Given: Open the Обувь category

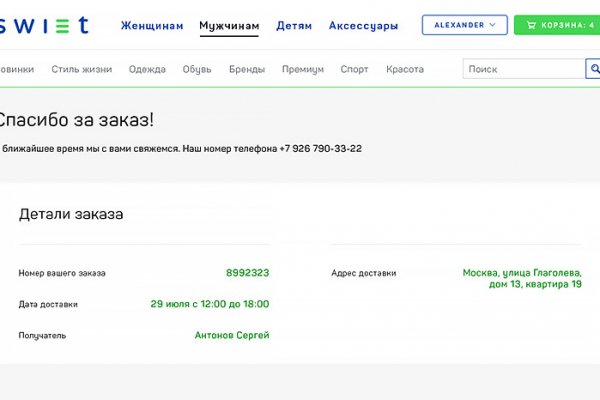Looking at the screenshot, I should click(x=195, y=70).
